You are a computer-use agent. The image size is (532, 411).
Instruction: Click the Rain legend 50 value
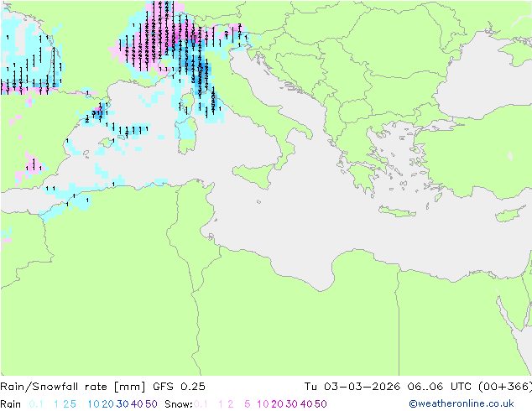(151, 404)
